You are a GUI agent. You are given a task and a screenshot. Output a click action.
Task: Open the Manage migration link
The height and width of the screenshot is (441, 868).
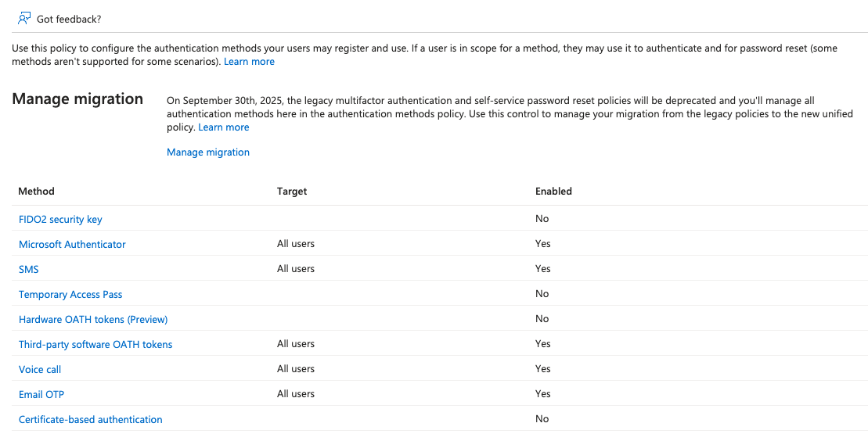(208, 152)
